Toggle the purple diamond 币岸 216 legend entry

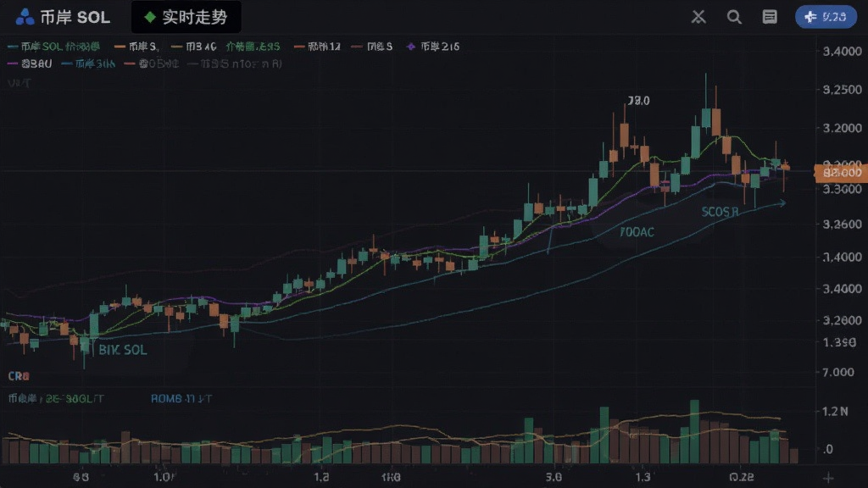pos(433,47)
